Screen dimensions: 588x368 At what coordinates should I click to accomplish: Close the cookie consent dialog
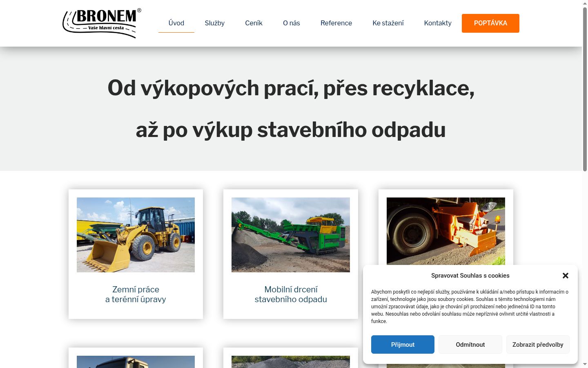click(566, 276)
